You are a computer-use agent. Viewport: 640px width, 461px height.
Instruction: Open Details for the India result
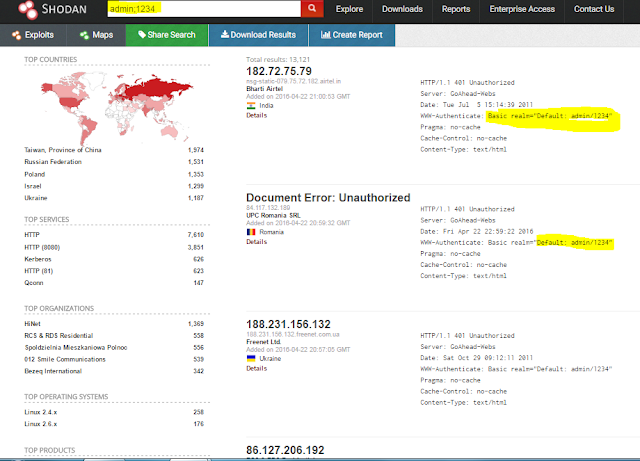coord(256,116)
